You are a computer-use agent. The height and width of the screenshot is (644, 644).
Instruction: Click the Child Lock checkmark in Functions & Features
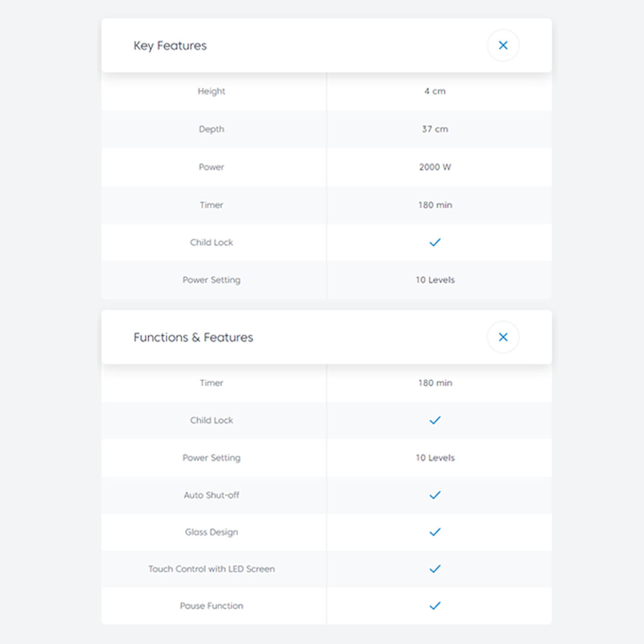(435, 420)
